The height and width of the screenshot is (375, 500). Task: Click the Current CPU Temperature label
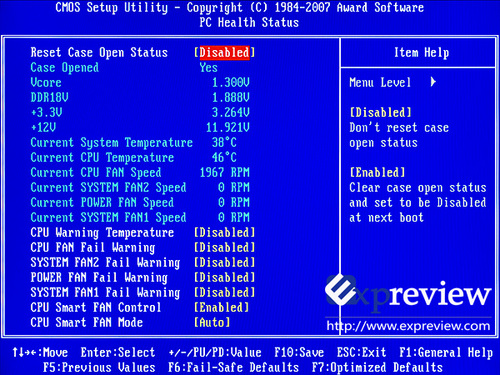click(102, 158)
